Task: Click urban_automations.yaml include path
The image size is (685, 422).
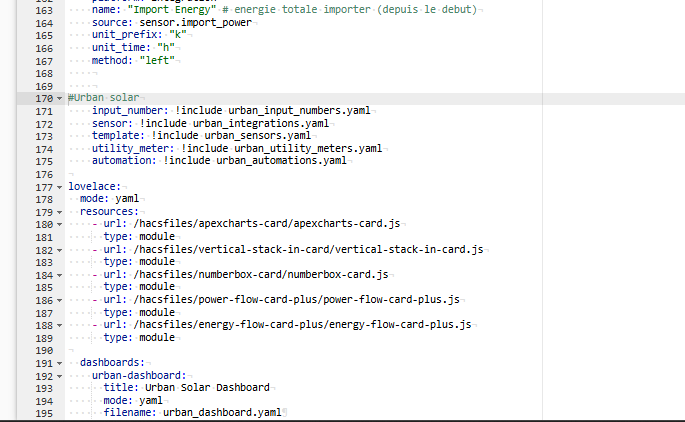Action: [x=281, y=161]
